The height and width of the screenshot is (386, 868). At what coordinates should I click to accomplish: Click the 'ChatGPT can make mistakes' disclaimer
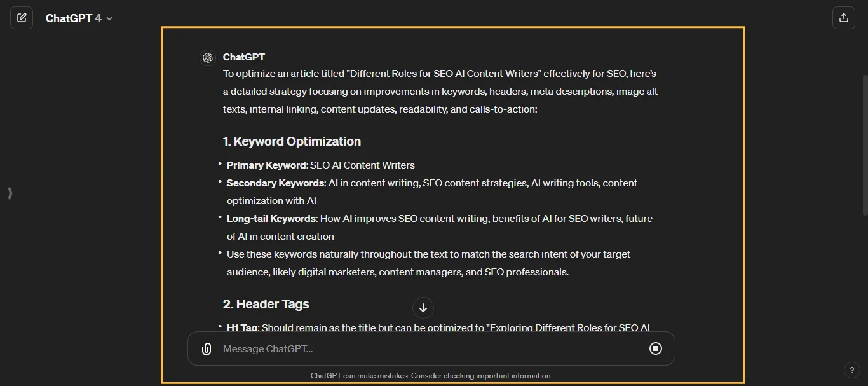tap(431, 376)
